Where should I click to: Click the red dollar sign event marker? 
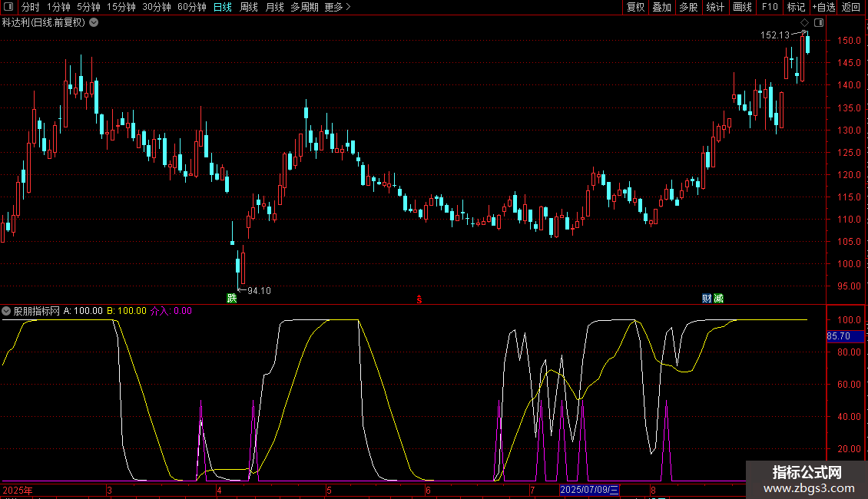[x=419, y=298]
